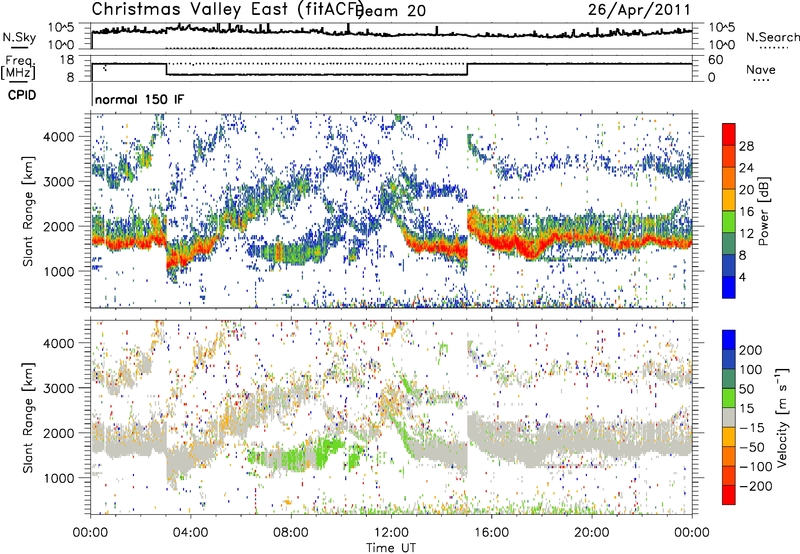The image size is (800, 554).
Task: Click the 'N.Sky' legend label
Action: click(19, 37)
